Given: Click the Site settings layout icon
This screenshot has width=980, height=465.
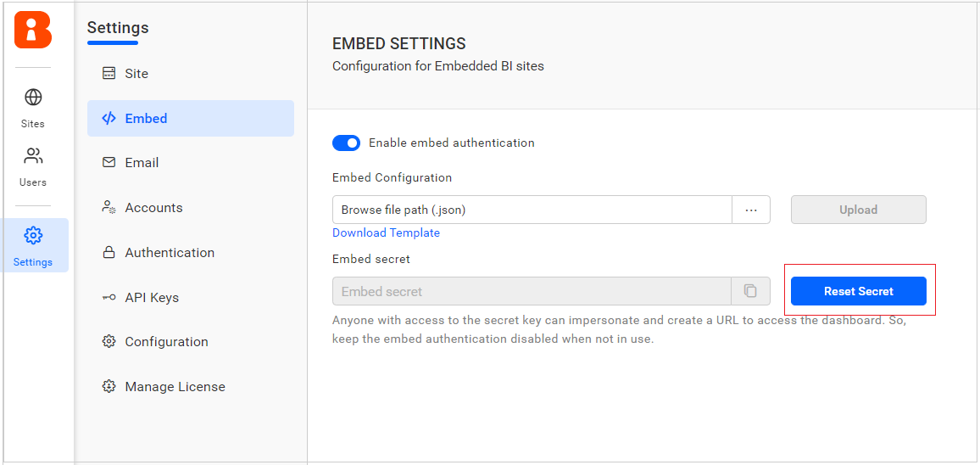Looking at the screenshot, I should pos(109,74).
